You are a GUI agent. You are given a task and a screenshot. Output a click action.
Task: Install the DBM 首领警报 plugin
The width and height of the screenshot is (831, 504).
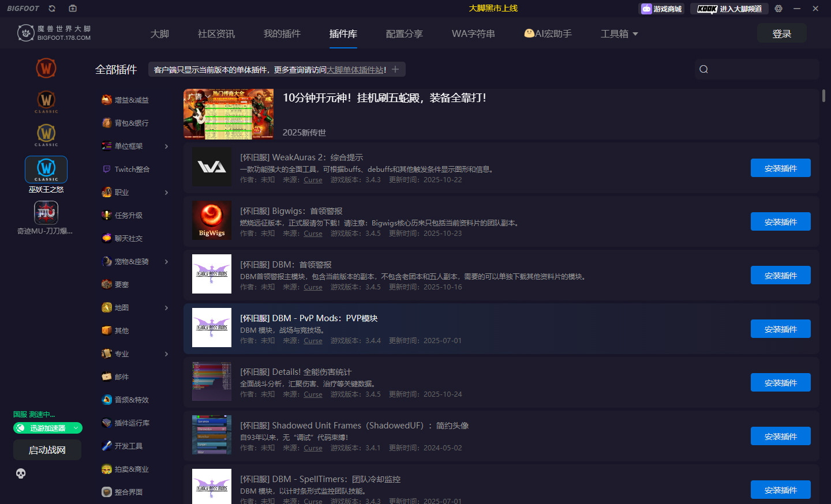point(781,275)
